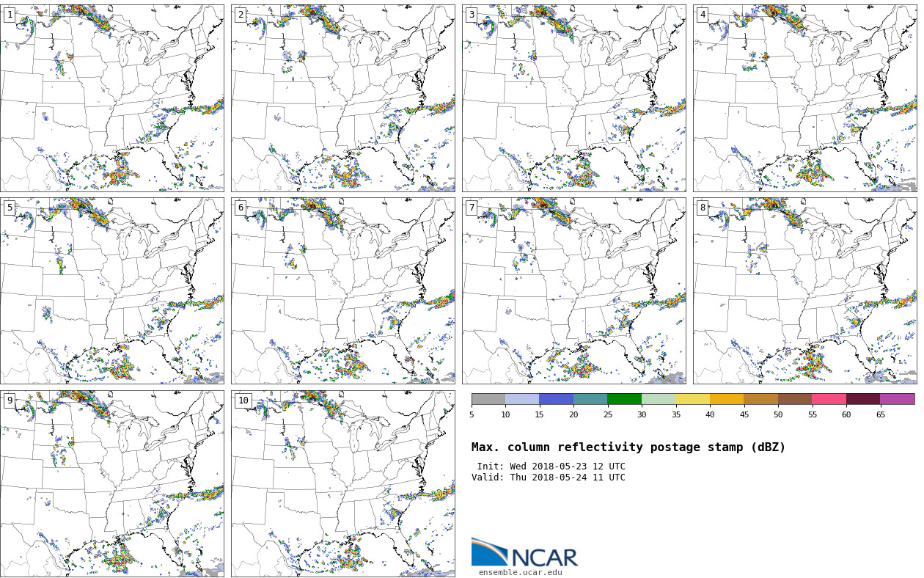The height and width of the screenshot is (578, 924).
Task: Open ensemble member 7 reflectivity map
Action: coord(573,290)
